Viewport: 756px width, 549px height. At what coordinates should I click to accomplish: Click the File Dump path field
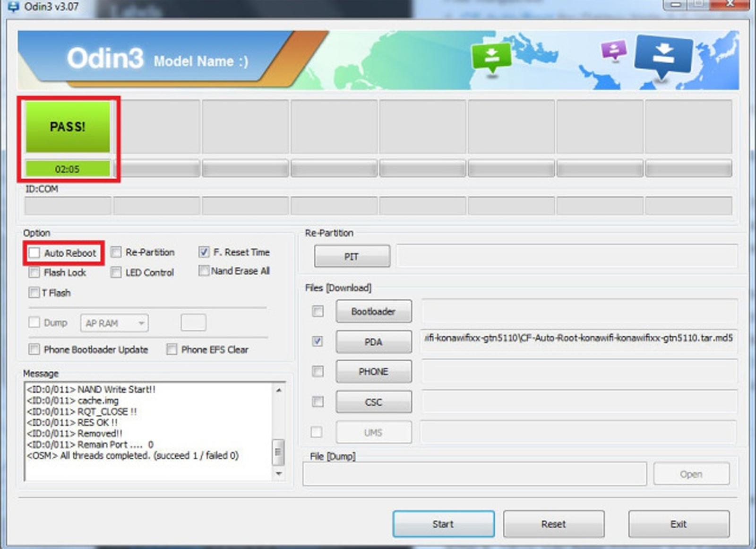[475, 474]
